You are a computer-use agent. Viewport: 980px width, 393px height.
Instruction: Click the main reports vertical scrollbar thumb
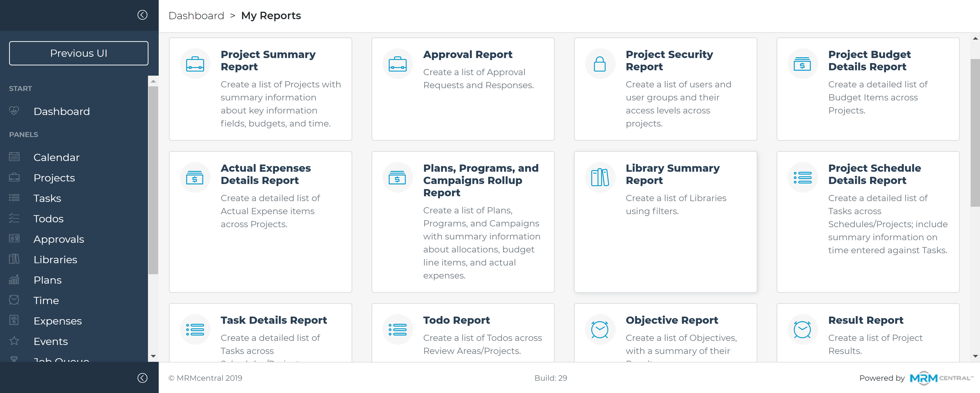(975, 133)
